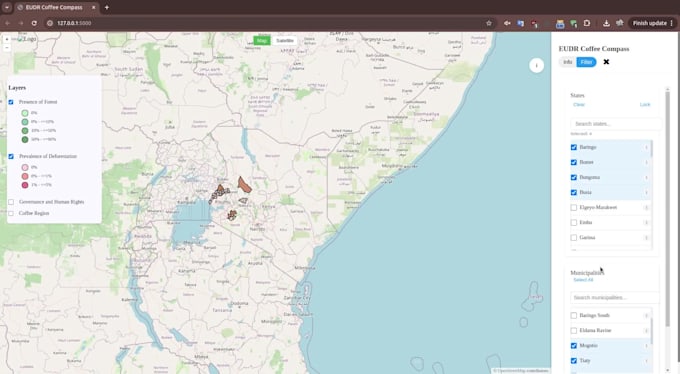Viewport: 680px width, 374px height.
Task: Open the Chrome three-dot menu
Action: [672, 23]
